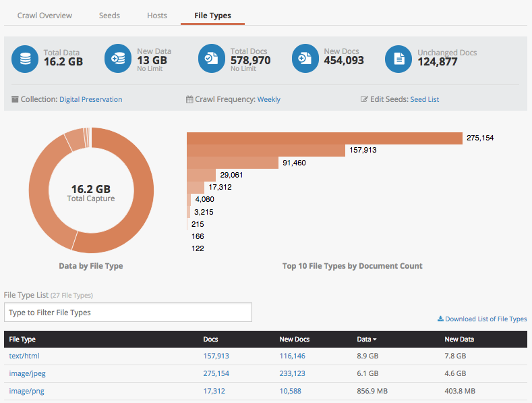The width and height of the screenshot is (532, 403).
Task: Sort table by Data column
Action: coord(366,339)
